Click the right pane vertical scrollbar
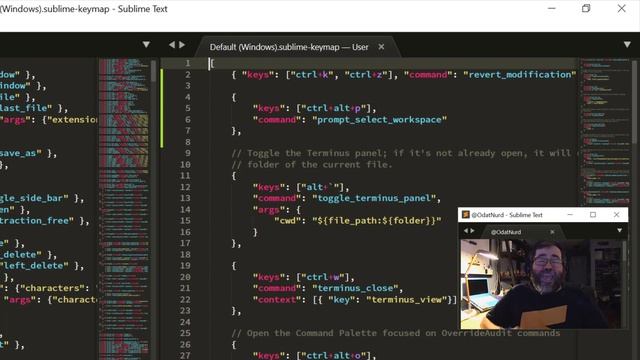Screen dimensions: 640x360 click(635, 102)
